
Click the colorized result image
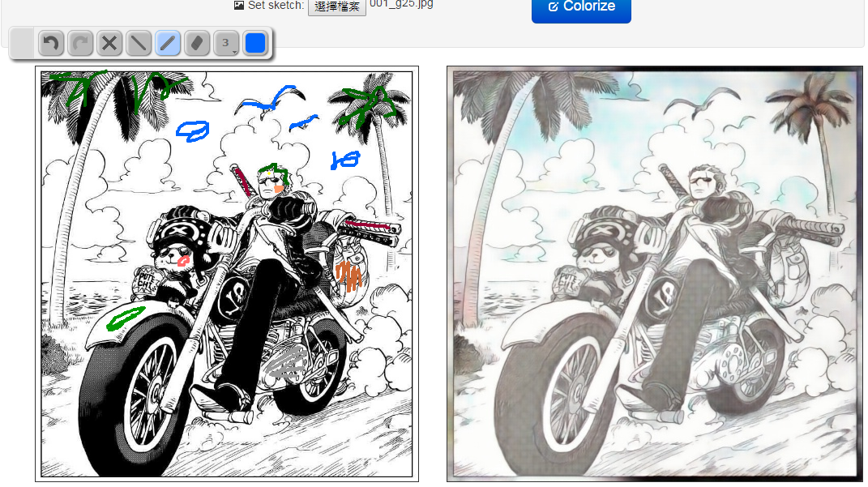point(654,274)
